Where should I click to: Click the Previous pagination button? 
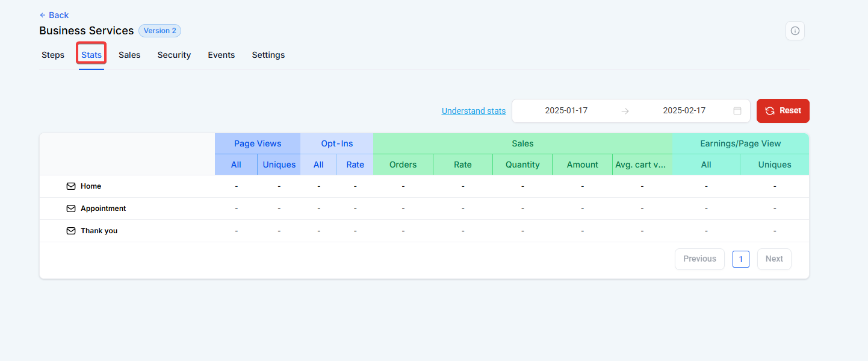(x=699, y=259)
